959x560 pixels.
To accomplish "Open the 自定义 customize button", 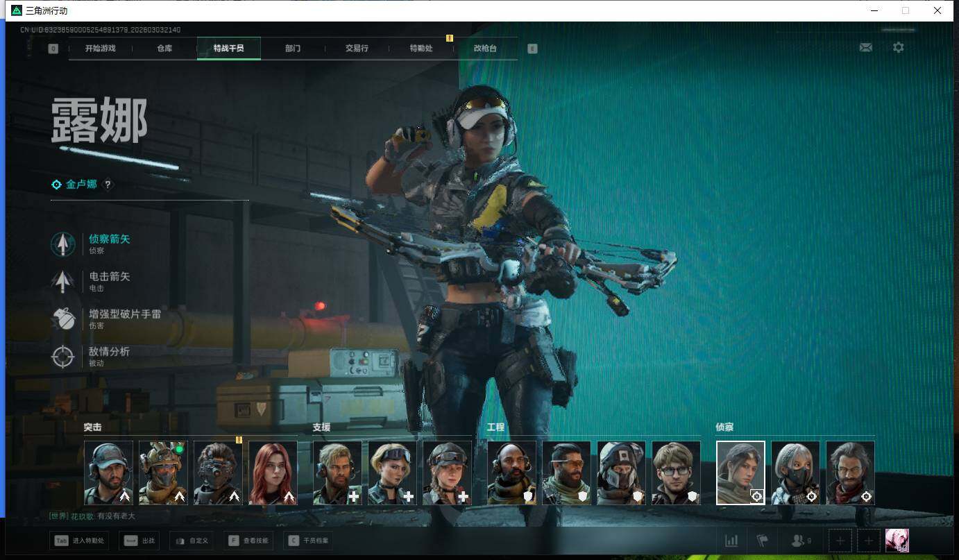I will (x=192, y=541).
